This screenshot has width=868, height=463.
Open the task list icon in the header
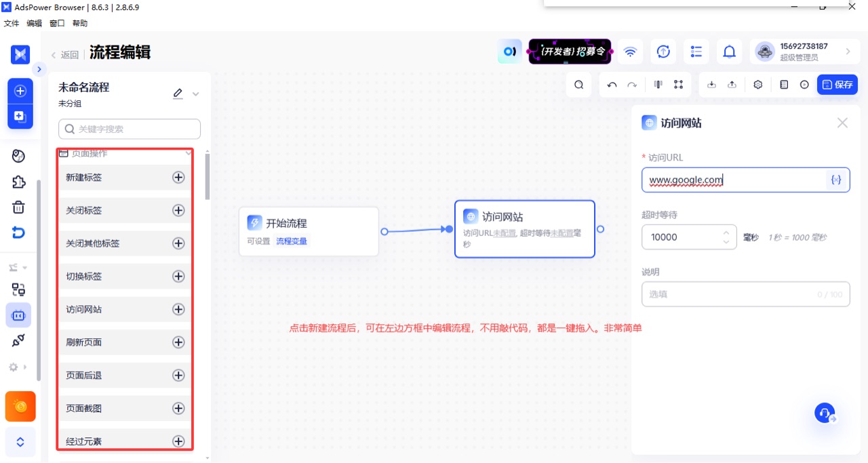pos(696,52)
